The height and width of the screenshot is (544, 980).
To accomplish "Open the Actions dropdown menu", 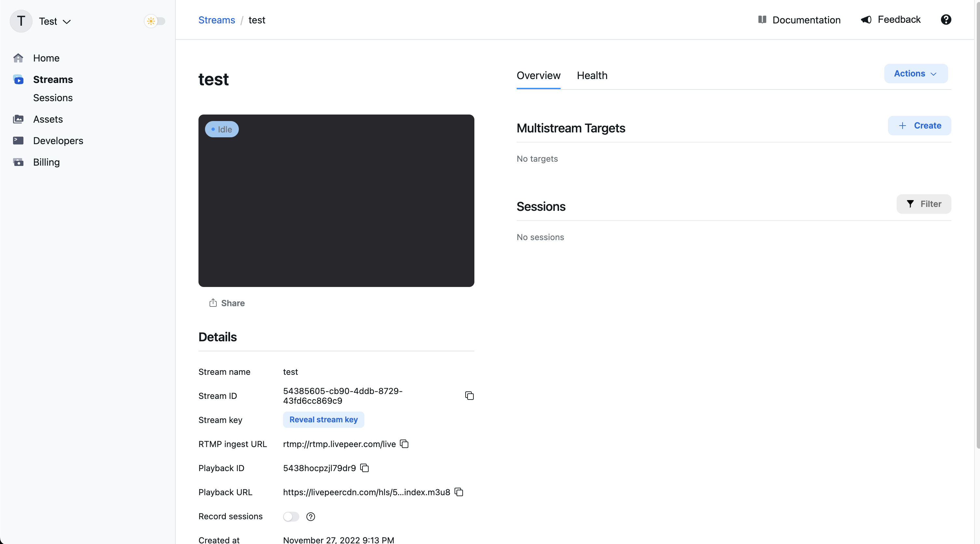I will click(x=916, y=74).
